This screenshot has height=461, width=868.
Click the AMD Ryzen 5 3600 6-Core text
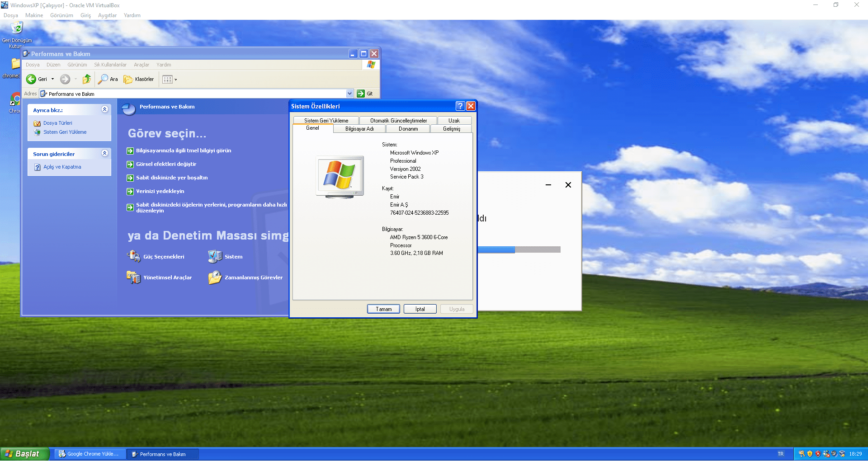click(419, 237)
